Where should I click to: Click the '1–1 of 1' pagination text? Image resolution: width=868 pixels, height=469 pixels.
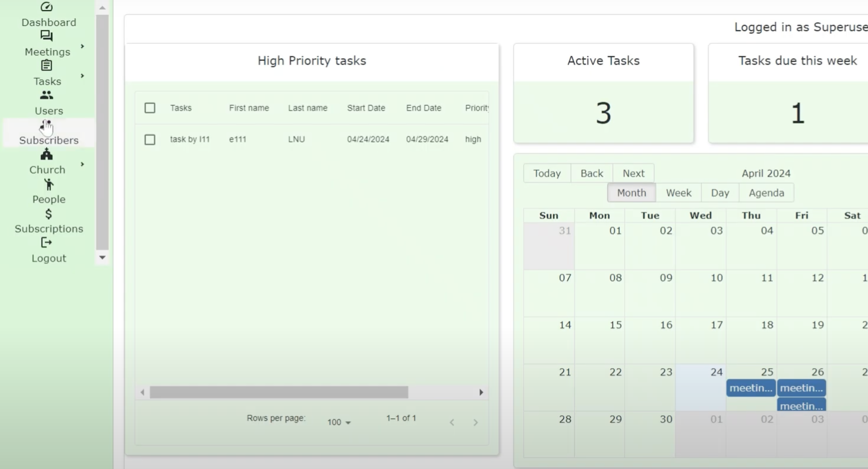(401, 418)
